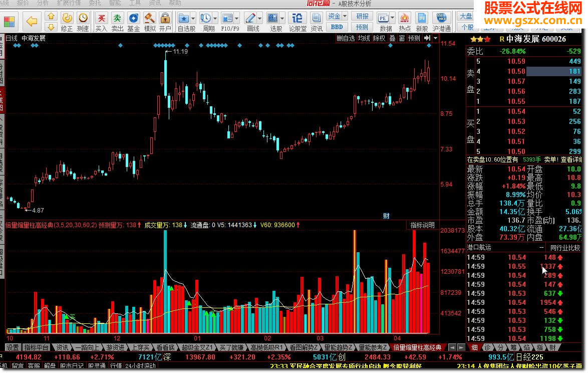
Task: Switch to the 指标平台 tab
Action: pyautogui.click(x=37, y=347)
